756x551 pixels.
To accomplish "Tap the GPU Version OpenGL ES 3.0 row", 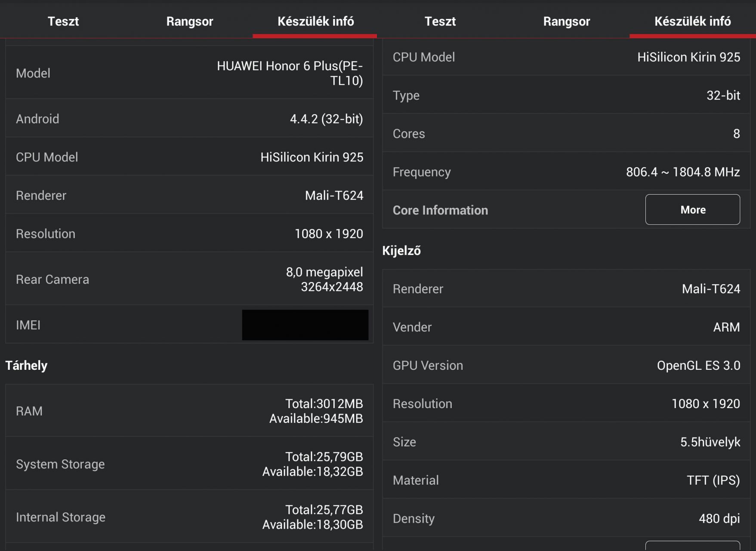I will tap(566, 365).
